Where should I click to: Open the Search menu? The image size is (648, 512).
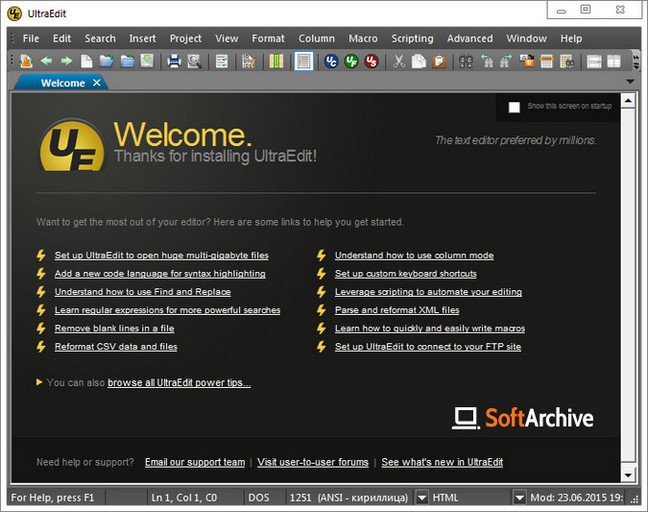click(x=100, y=38)
